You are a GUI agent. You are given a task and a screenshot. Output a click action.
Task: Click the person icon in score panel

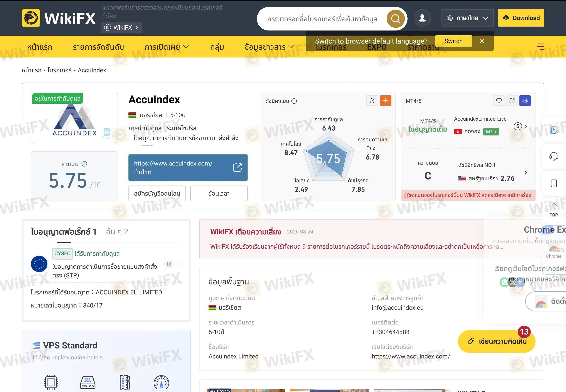coord(372,101)
